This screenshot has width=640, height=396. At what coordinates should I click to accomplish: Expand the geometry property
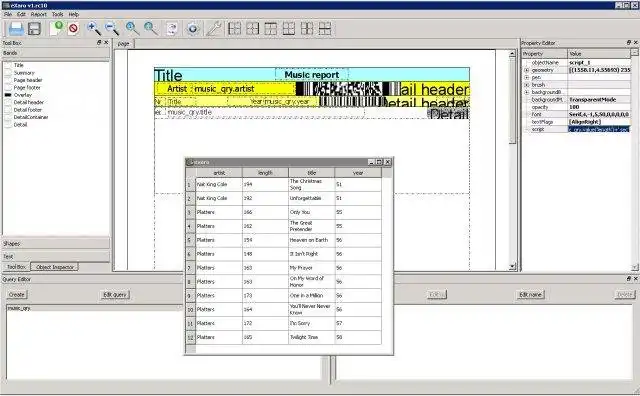pos(527,70)
